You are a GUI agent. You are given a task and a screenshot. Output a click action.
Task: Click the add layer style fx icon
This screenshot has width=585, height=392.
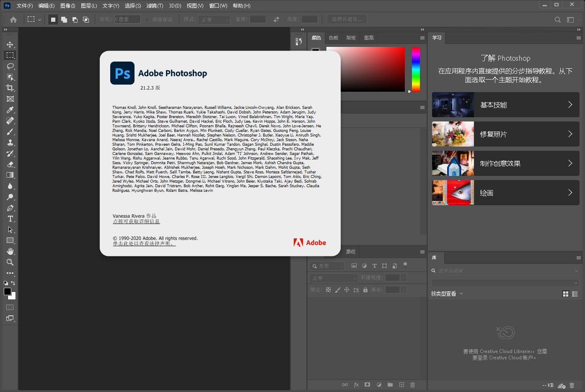pyautogui.click(x=356, y=384)
